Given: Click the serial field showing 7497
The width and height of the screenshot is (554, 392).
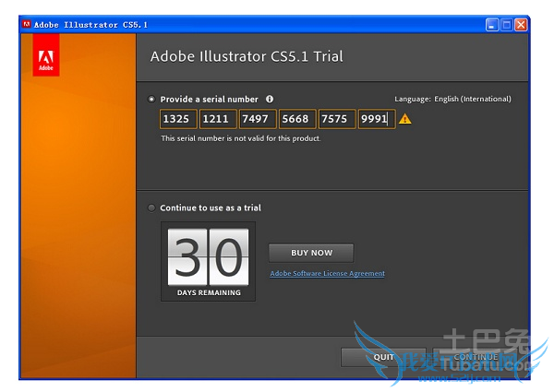Looking at the screenshot, I should [x=258, y=119].
